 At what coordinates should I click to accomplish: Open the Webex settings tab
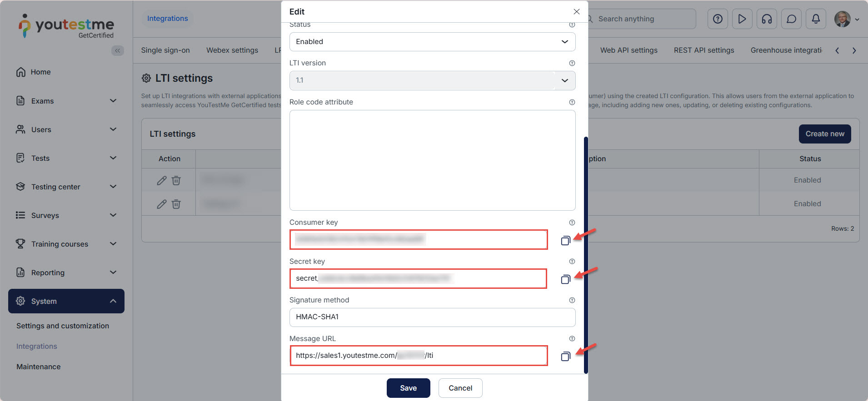click(232, 50)
